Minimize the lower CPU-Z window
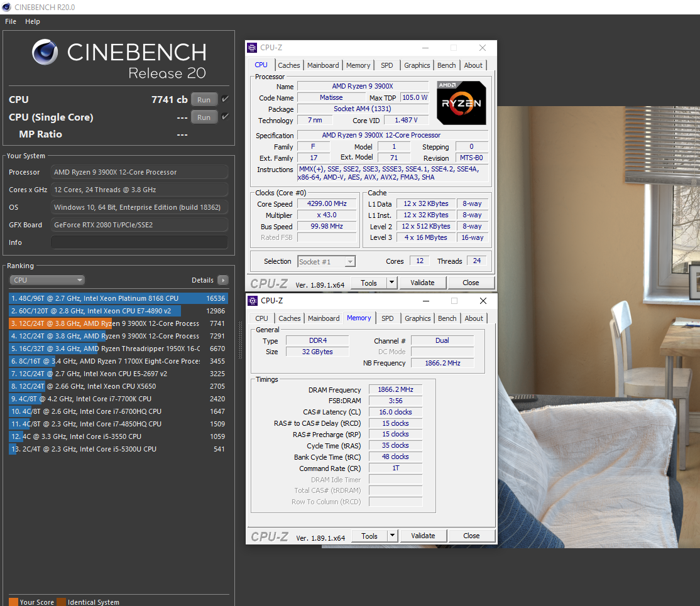 point(426,301)
